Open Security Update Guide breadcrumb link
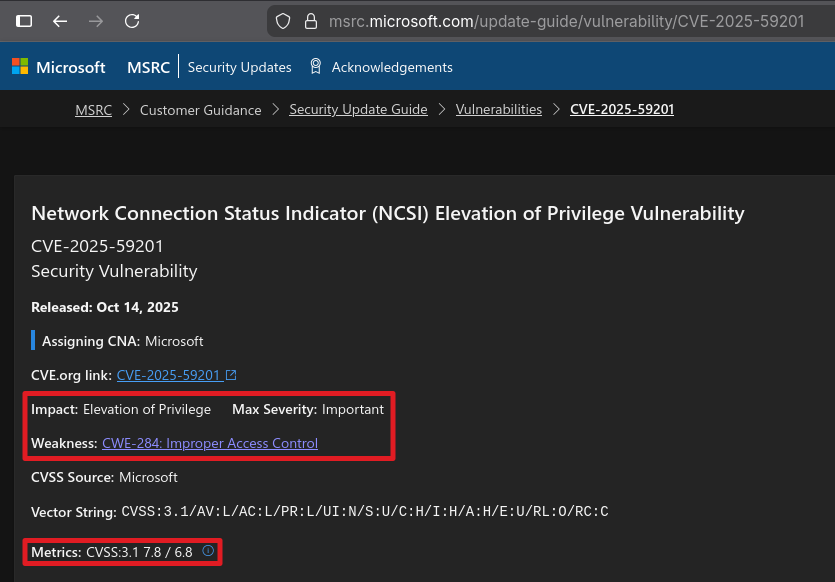 tap(358, 110)
